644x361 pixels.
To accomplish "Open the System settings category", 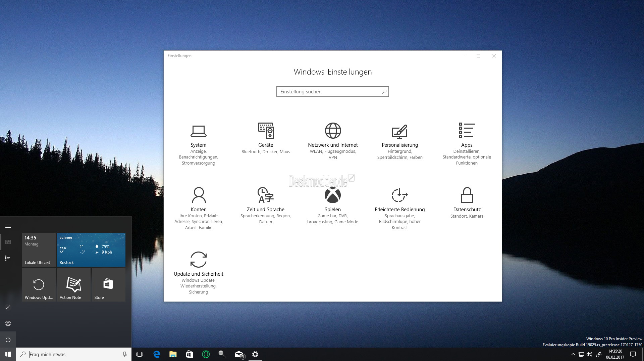I will (198, 145).
